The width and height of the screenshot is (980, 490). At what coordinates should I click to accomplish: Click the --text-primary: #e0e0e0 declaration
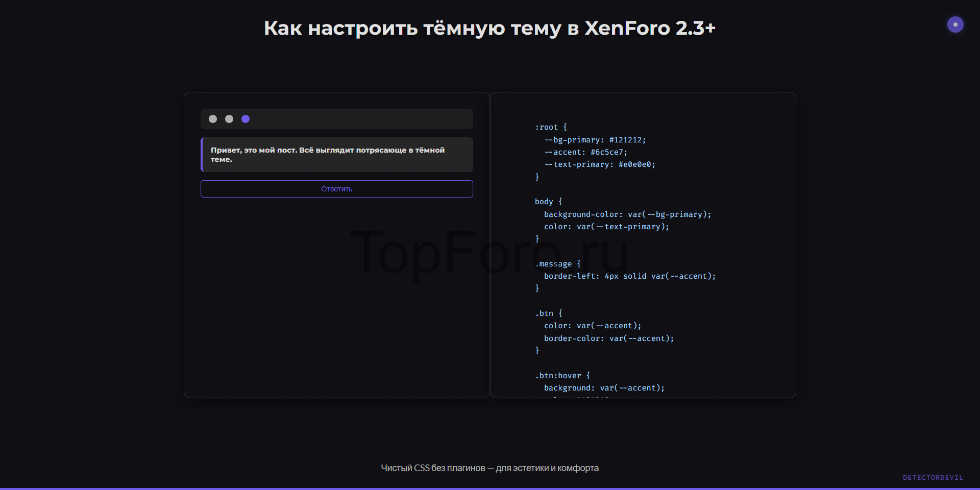coord(599,164)
